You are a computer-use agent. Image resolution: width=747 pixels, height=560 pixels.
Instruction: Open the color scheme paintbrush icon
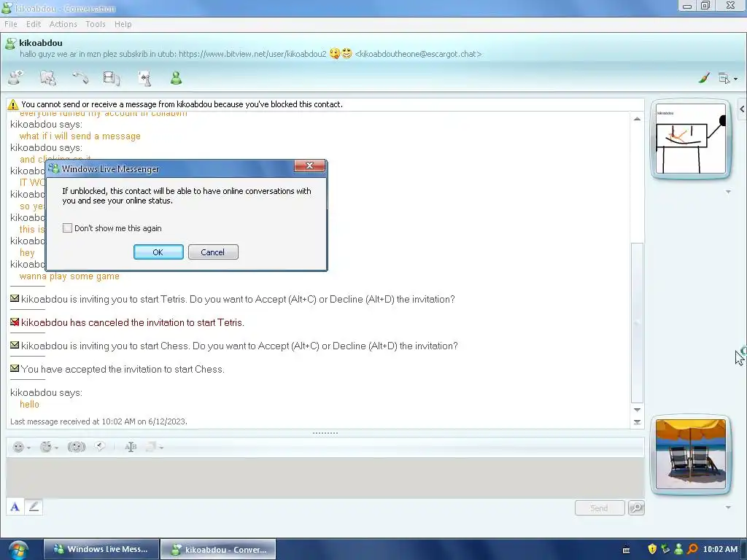pyautogui.click(x=704, y=77)
